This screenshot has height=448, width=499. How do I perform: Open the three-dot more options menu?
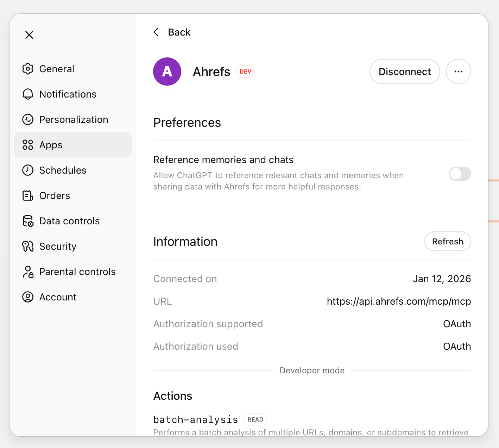[x=458, y=71]
